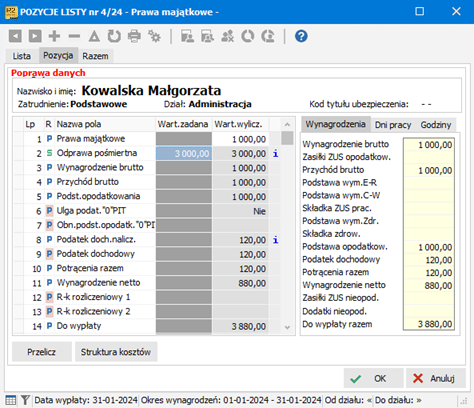Click the list-with-person toolbar icon
This screenshot has width=474, height=408.
click(187, 36)
